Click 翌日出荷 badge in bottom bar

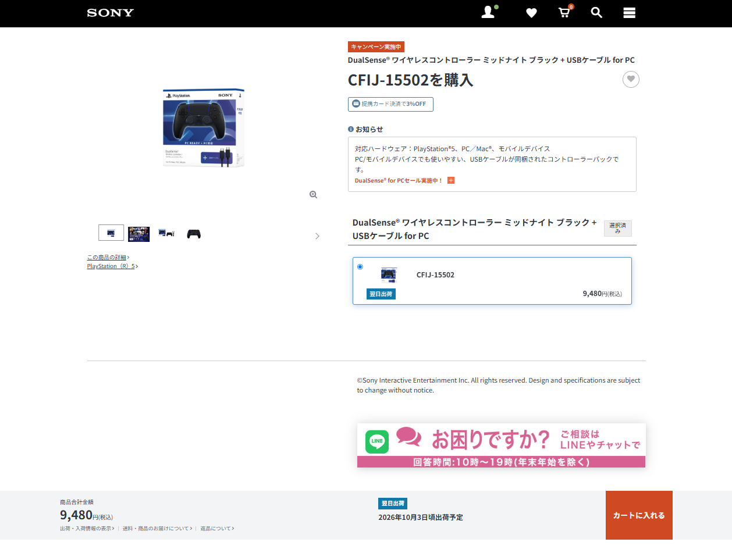click(x=393, y=504)
